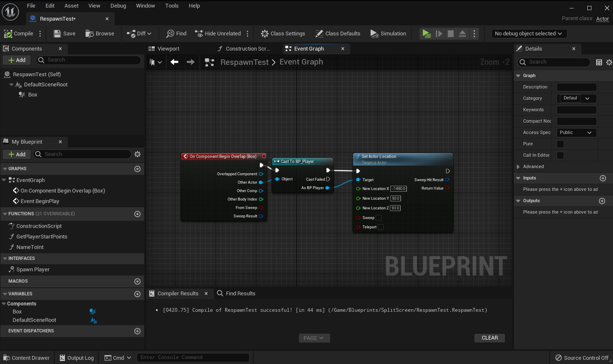The width and height of the screenshot is (613, 364).
Task: Click the CLEAR compiler results button
Action: coord(489,338)
